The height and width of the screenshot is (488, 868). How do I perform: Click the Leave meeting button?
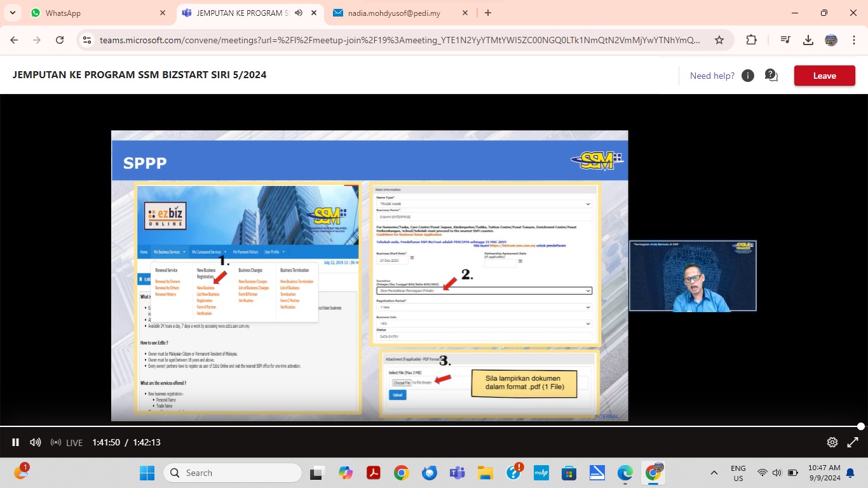[x=825, y=76]
